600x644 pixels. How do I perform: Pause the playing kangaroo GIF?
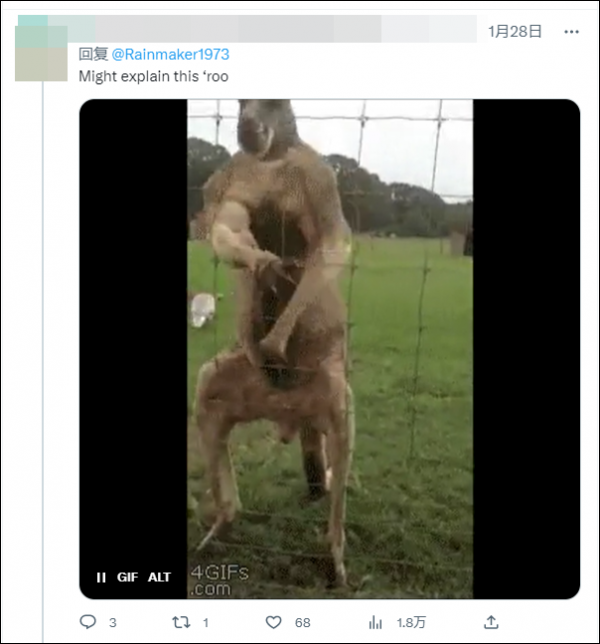[101, 577]
